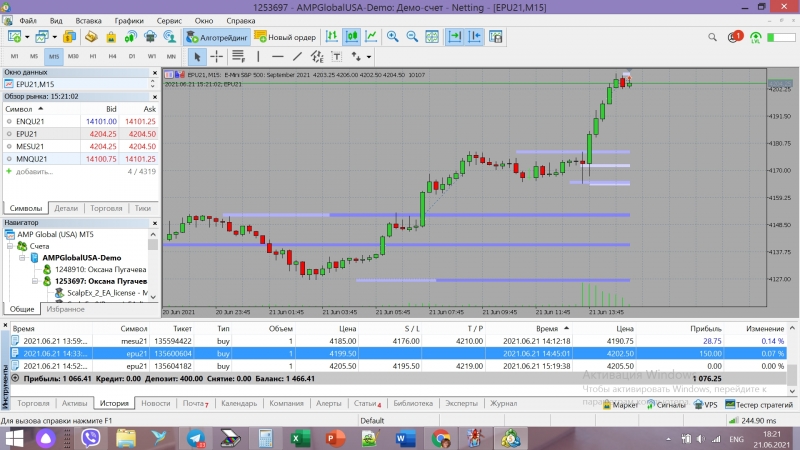
Task: Open the Вставка menu
Action: point(88,21)
